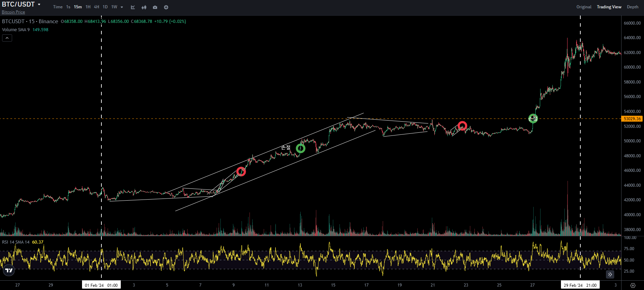Switch to the 4H interval
Viewport: 644px width, 290px height.
(x=97, y=7)
